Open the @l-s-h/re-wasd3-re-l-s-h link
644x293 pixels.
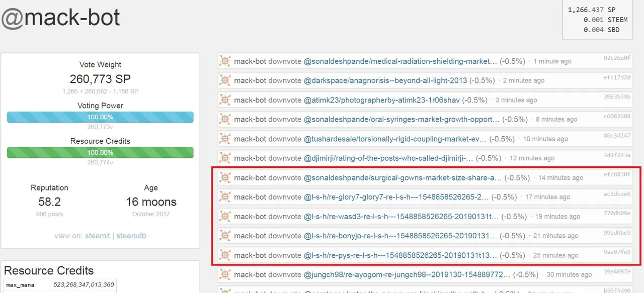(x=401, y=216)
